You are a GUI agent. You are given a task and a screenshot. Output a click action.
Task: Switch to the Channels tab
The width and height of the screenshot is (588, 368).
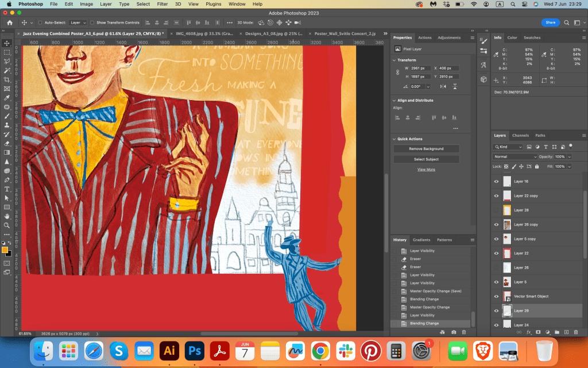[520, 136]
